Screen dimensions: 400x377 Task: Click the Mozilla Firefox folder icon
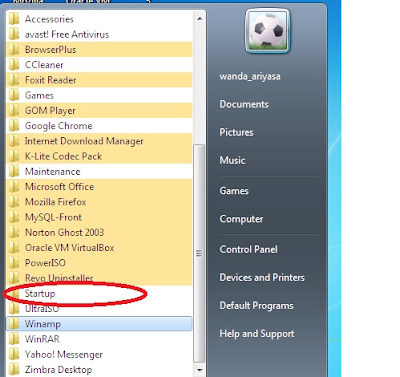coord(14,202)
